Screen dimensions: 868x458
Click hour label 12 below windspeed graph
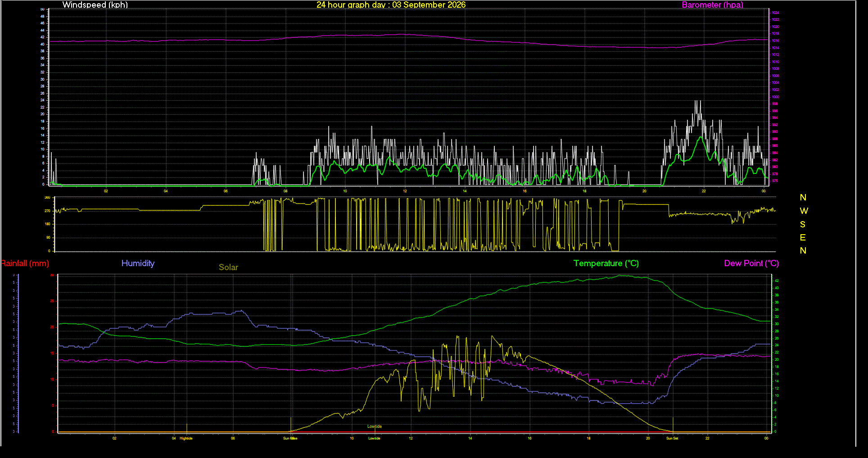tap(405, 191)
